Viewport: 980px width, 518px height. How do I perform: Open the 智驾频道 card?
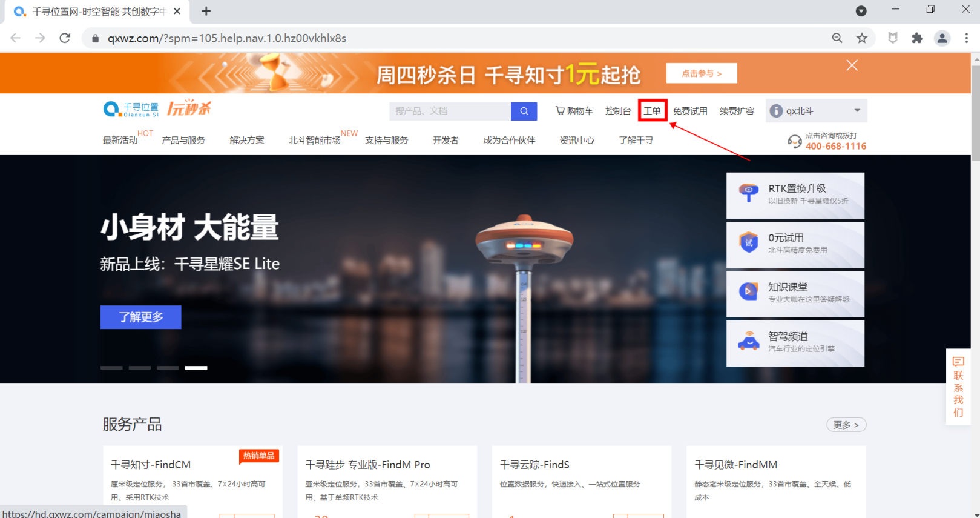(x=795, y=343)
